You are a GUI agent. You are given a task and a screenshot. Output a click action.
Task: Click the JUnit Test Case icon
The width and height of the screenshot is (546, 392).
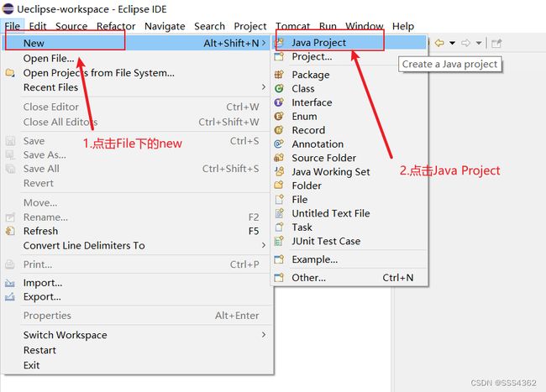click(279, 241)
